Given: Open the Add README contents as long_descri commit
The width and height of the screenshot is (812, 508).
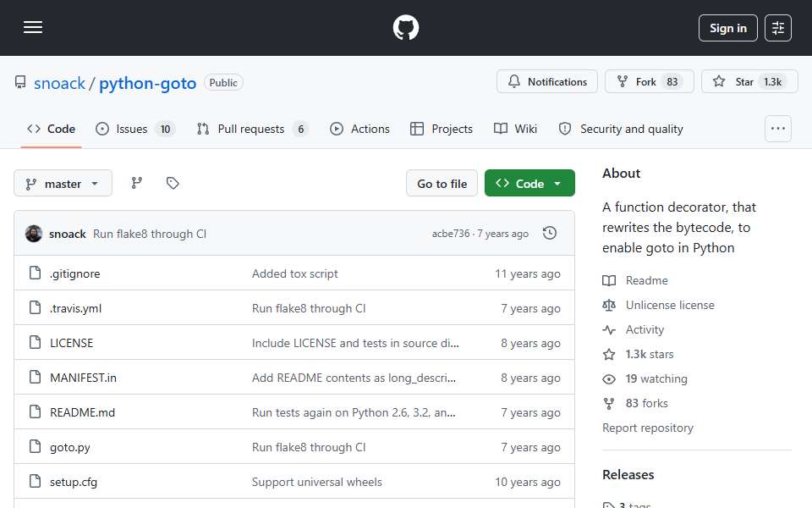Looking at the screenshot, I should (354, 378).
